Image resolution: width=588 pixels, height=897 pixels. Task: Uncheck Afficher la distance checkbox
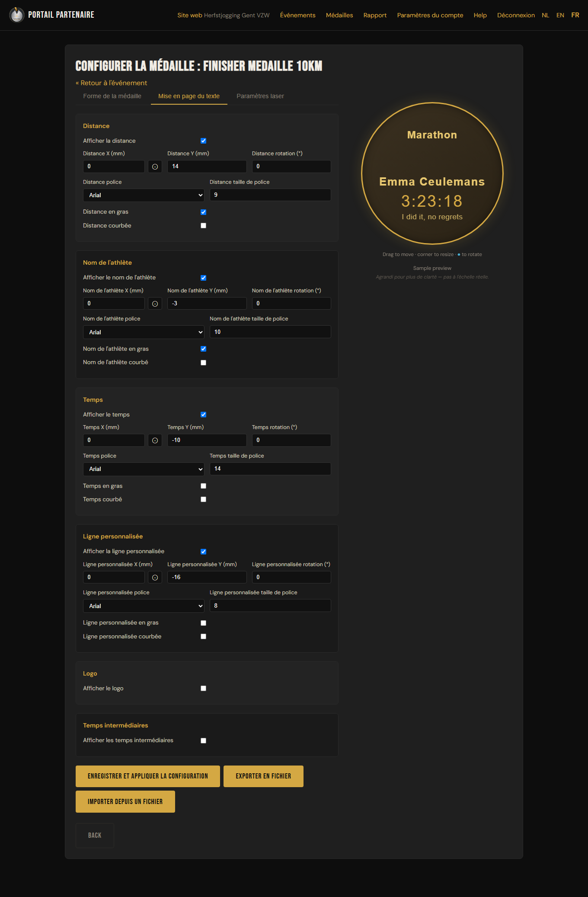(x=203, y=141)
